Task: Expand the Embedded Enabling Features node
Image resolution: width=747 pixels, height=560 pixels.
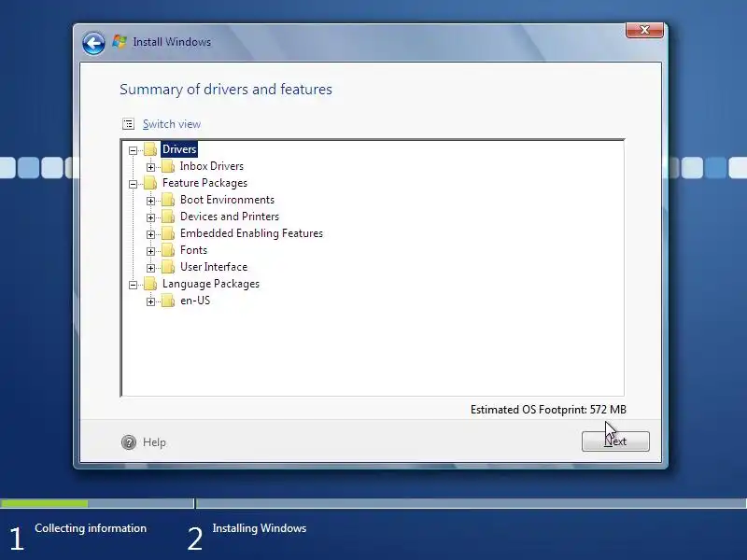Action: [150, 234]
